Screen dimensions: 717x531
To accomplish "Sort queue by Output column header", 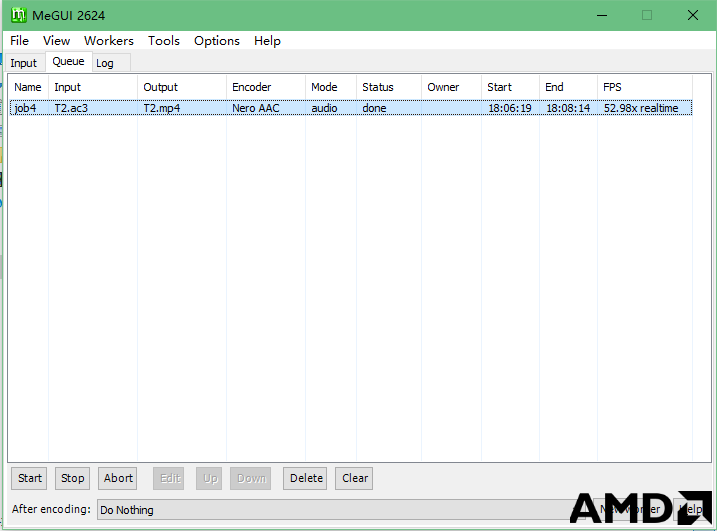I will tap(182, 87).
